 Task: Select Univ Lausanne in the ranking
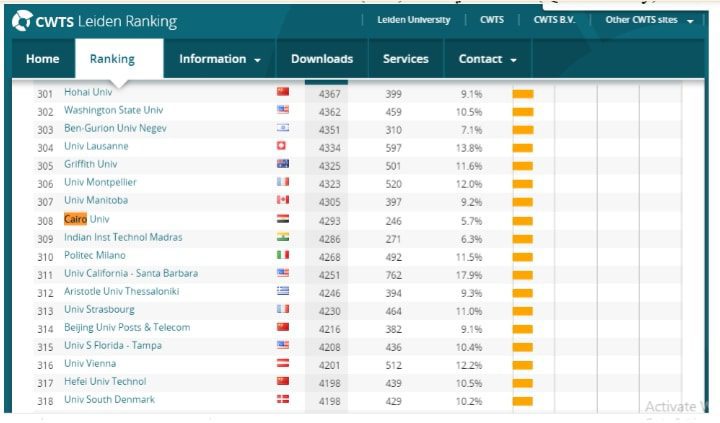point(96,146)
